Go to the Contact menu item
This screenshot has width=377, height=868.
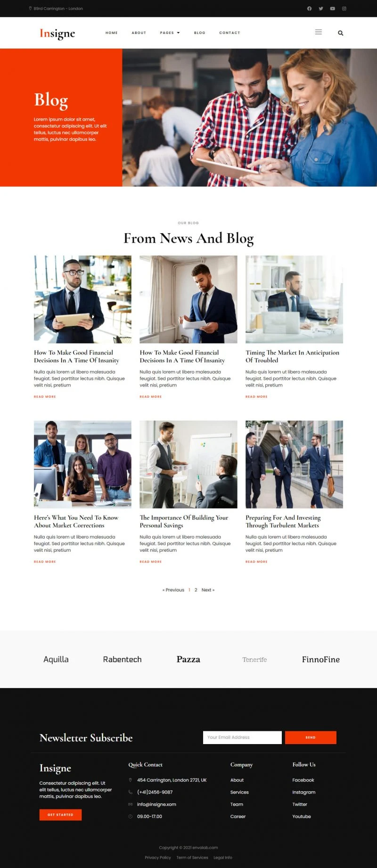(x=229, y=33)
